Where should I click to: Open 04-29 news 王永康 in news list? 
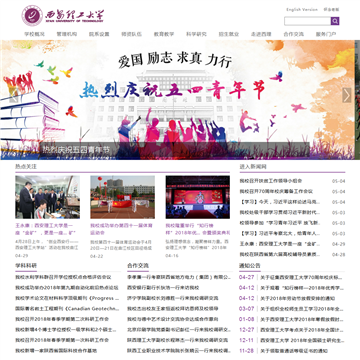280,244
